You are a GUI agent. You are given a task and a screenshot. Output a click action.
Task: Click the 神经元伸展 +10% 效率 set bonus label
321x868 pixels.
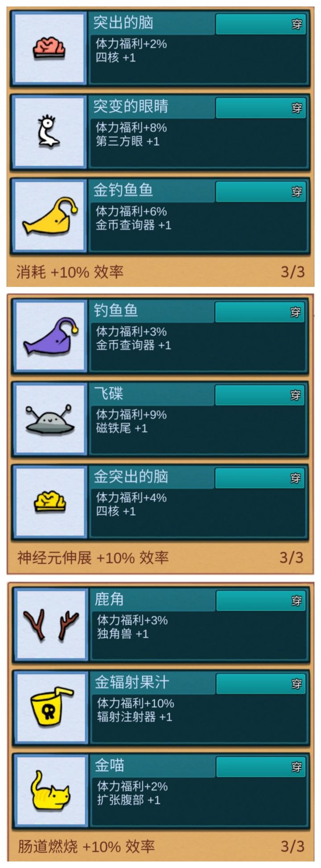[x=93, y=557]
